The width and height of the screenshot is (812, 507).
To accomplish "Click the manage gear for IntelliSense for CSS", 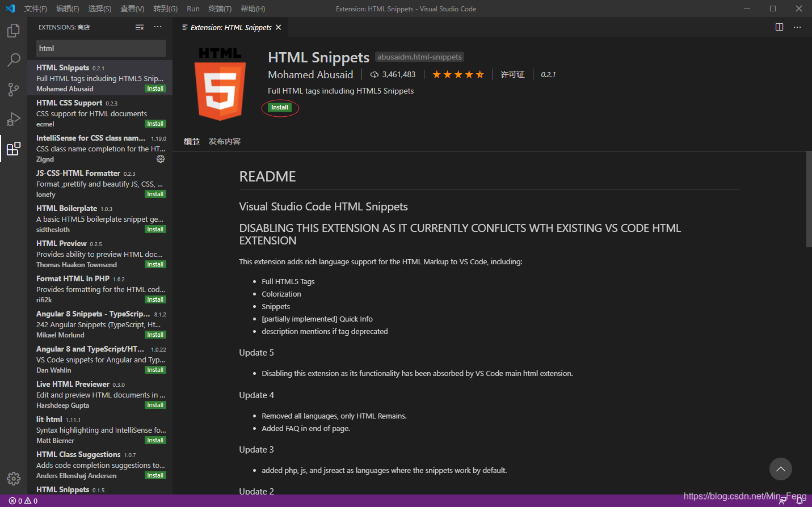I will [x=161, y=159].
